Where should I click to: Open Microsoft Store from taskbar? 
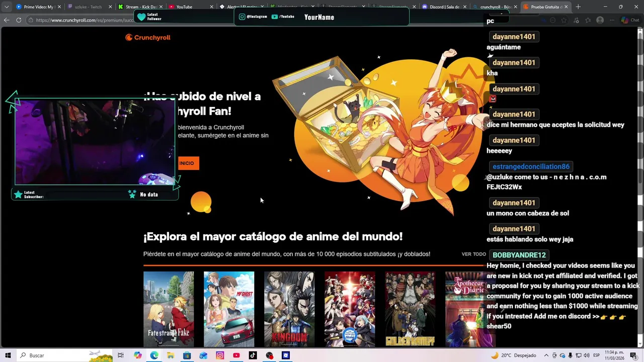click(187, 355)
